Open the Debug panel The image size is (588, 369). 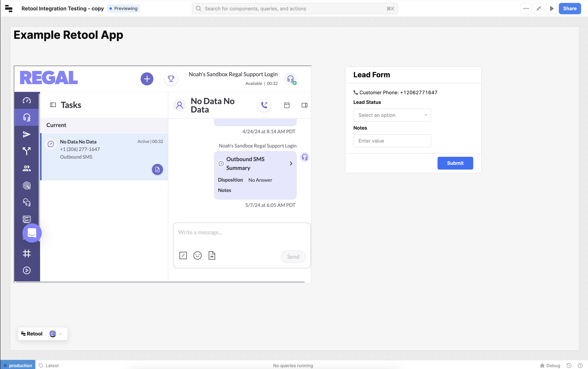pos(550,365)
